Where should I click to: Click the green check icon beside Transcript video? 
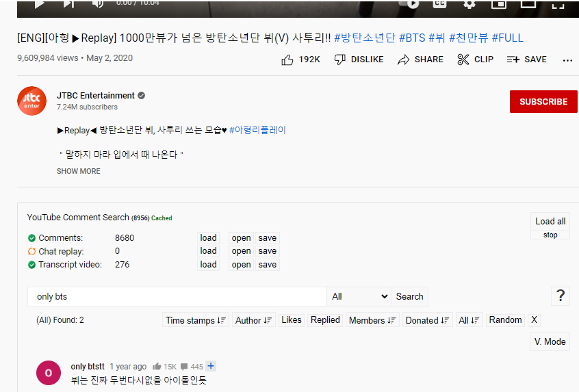[31, 265]
